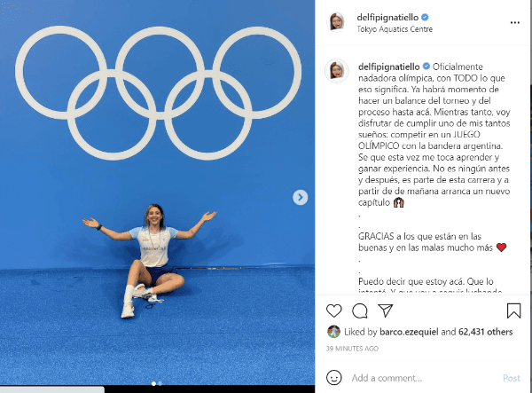Open comments with the speech bubble icon
This screenshot has width=532, height=393.
(360, 310)
